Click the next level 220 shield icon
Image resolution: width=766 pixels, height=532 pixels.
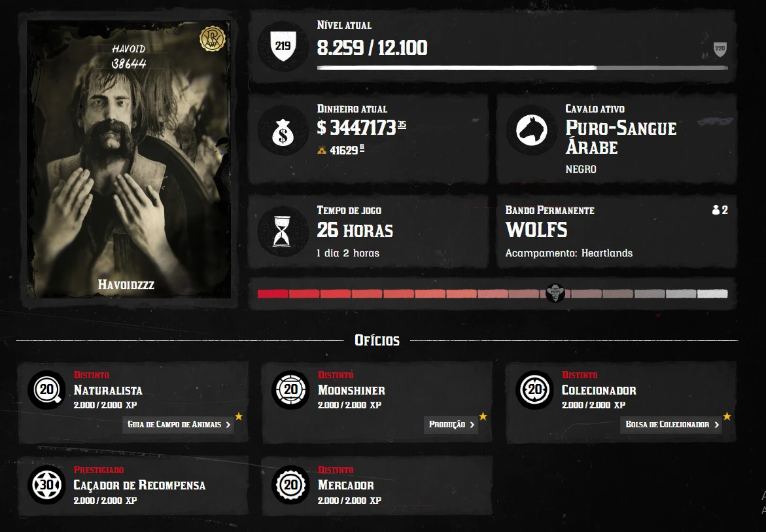click(720, 48)
